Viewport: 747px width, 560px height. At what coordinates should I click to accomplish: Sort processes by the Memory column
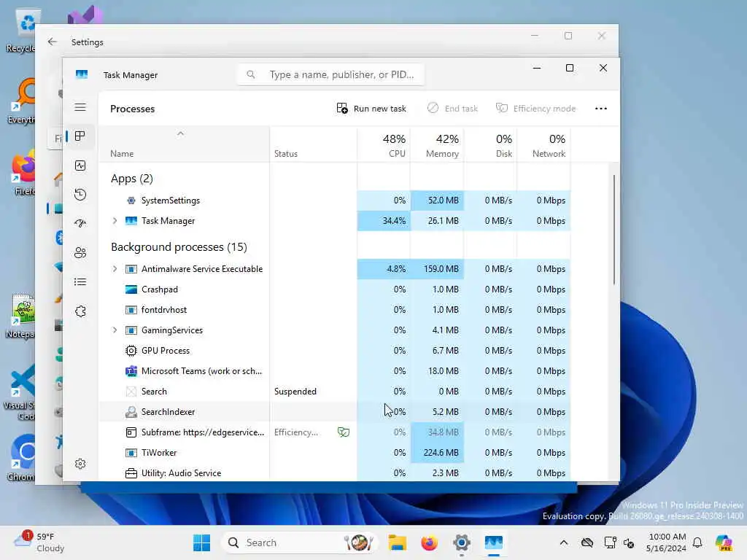click(438, 145)
